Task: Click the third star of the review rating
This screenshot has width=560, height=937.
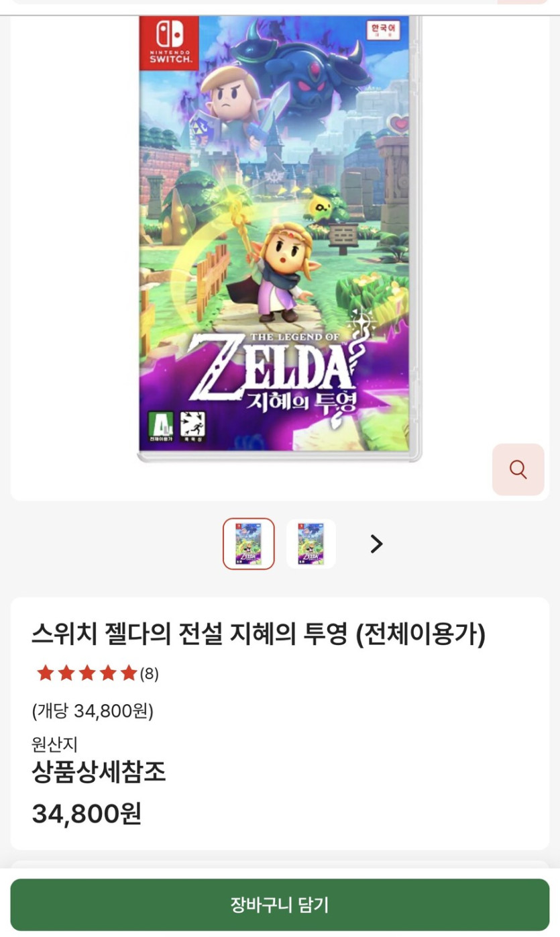Action: (85, 672)
